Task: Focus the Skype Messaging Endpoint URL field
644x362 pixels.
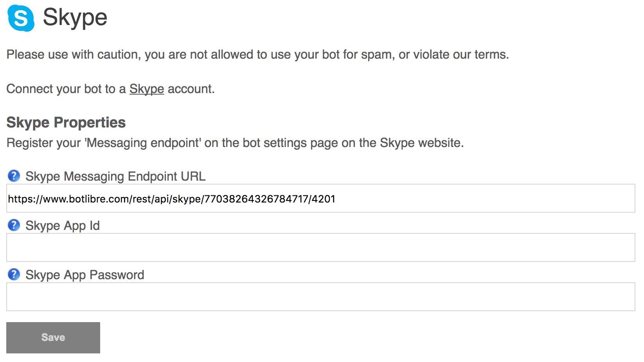Action: point(320,198)
